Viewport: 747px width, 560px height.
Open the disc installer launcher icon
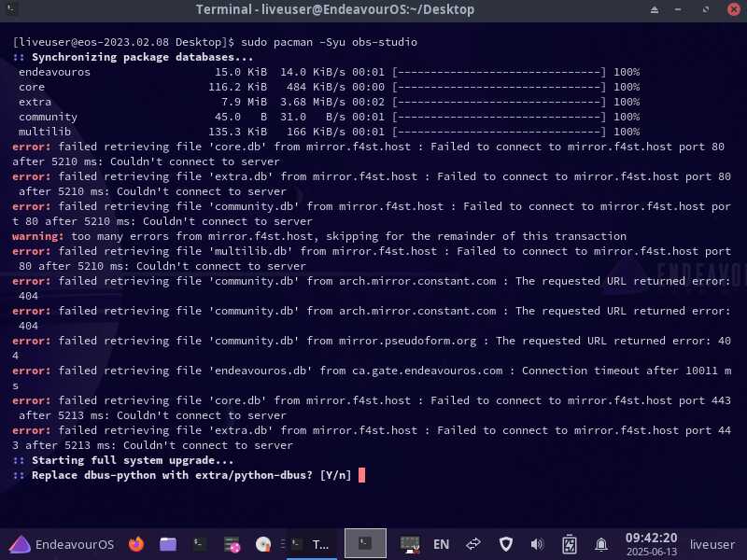(263, 544)
